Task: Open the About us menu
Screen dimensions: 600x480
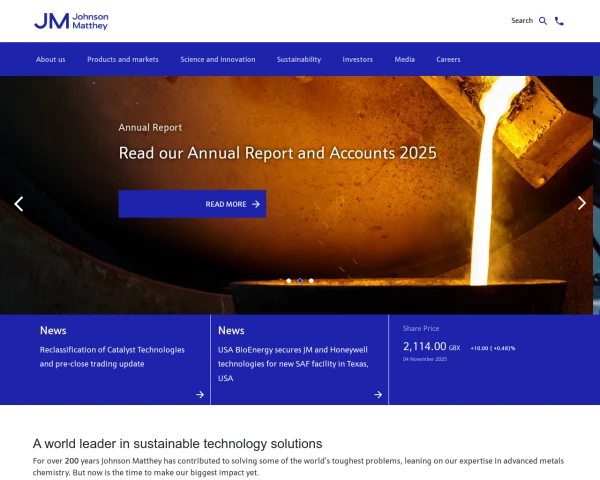Action: pos(51,59)
